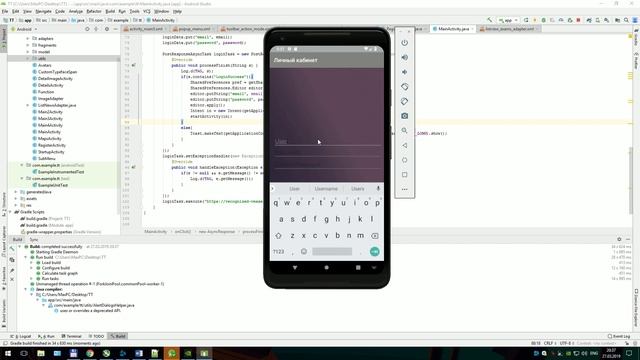Rotate the emulator left
Viewport: 640px width, 360px height.
[x=404, y=87]
